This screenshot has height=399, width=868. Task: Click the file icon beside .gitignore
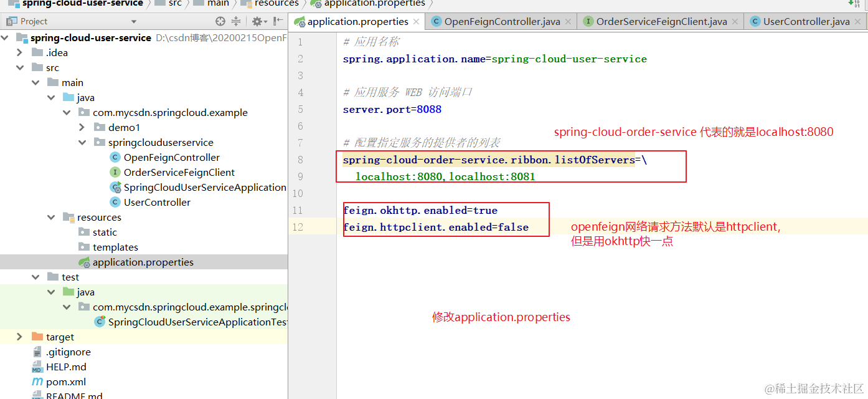37,352
